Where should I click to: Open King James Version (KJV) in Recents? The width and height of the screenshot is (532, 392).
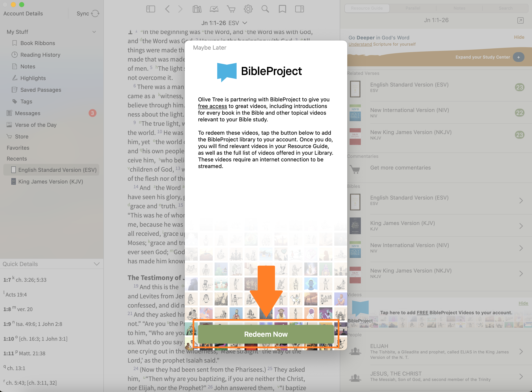(x=50, y=182)
